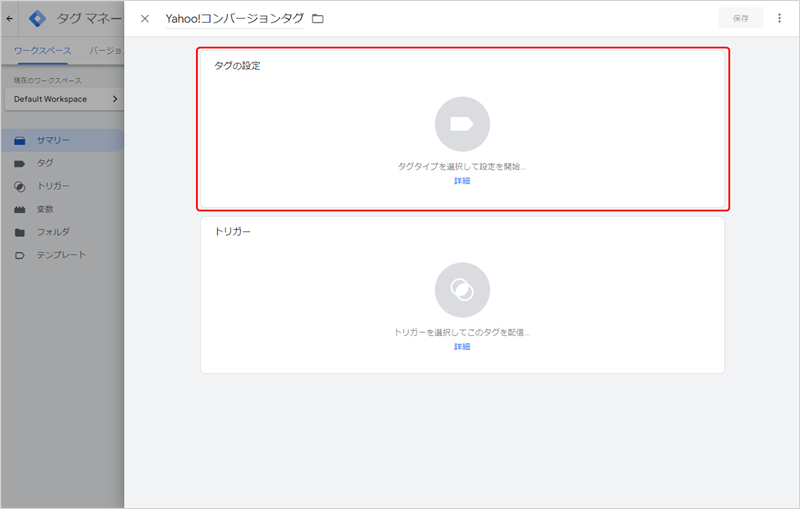Viewport: 800px width, 509px height.
Task: Edit the Yahoo!コンバージョンタグ tag name field
Action: tap(234, 19)
